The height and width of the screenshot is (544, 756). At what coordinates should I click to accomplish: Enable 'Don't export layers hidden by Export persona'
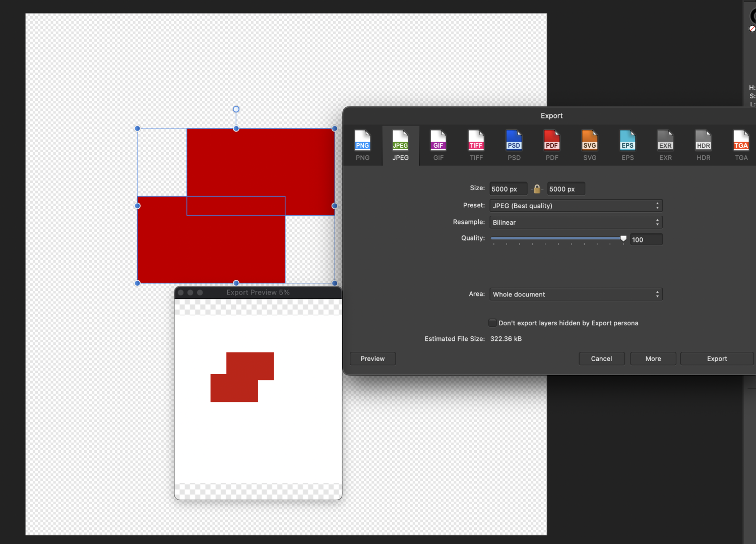[x=492, y=323]
